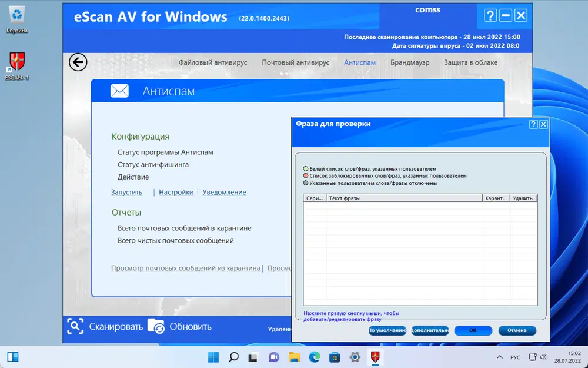Open the Chat app on the taskbar

click(274, 357)
